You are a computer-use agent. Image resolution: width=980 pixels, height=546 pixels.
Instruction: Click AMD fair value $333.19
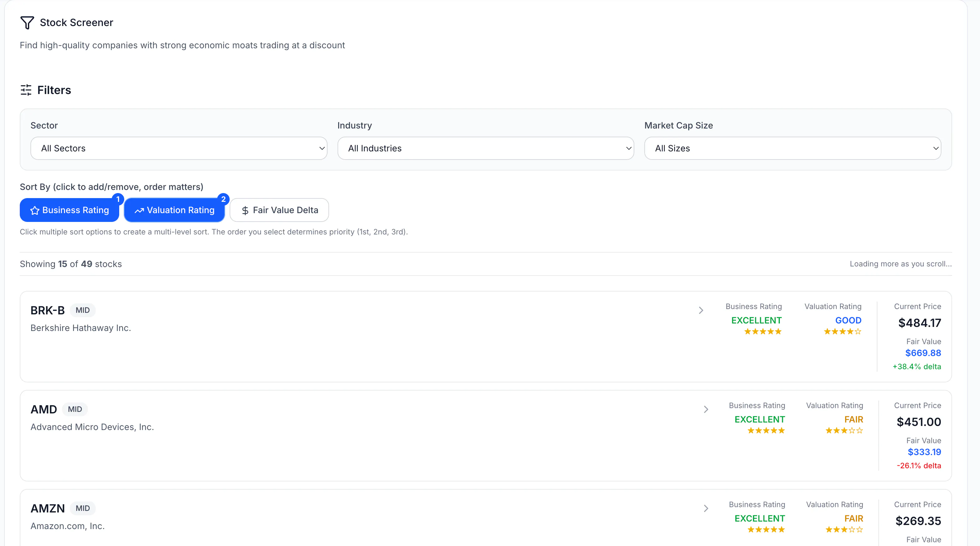[924, 452]
